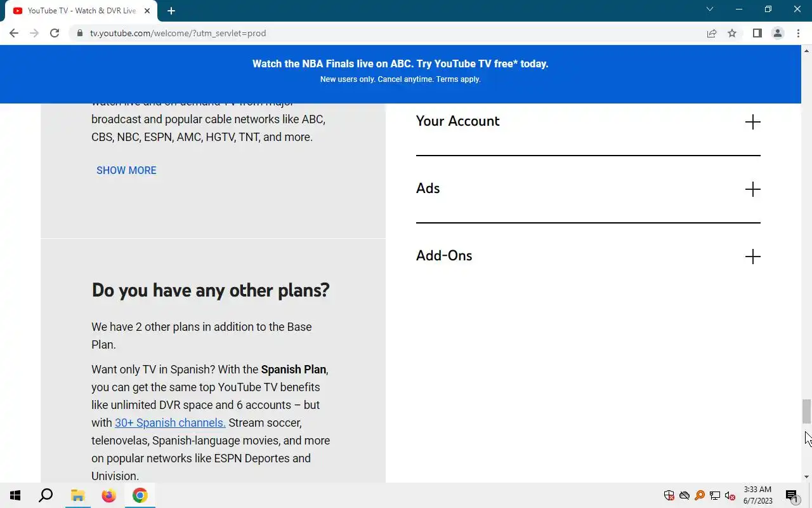The height and width of the screenshot is (508, 812).
Task: Open the taskbar clock and date
Action: [758, 495]
